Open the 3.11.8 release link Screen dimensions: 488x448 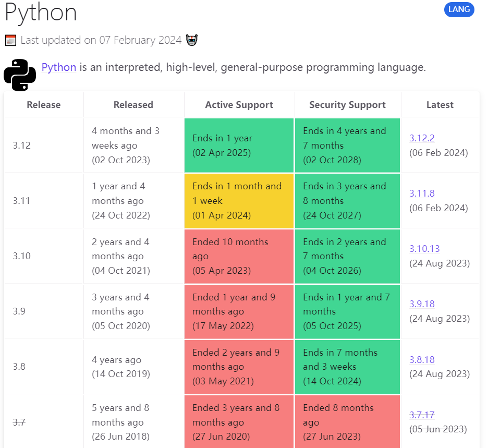pyautogui.click(x=422, y=193)
